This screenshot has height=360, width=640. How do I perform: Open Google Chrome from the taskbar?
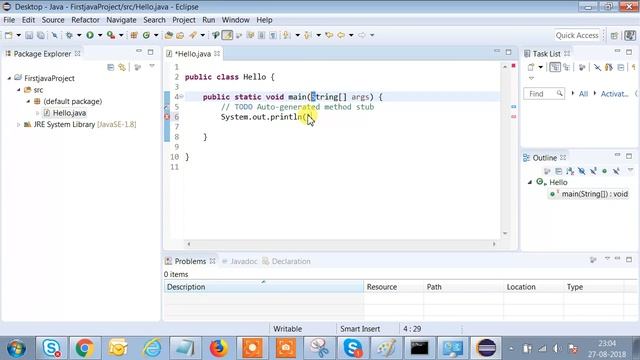[84, 348]
